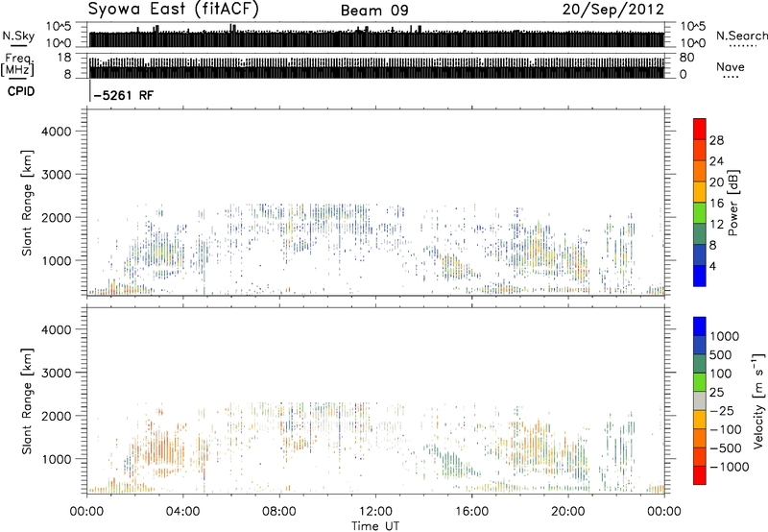Select the -500 velocity colorbar label
This screenshot has width=768, height=532.
point(725,448)
